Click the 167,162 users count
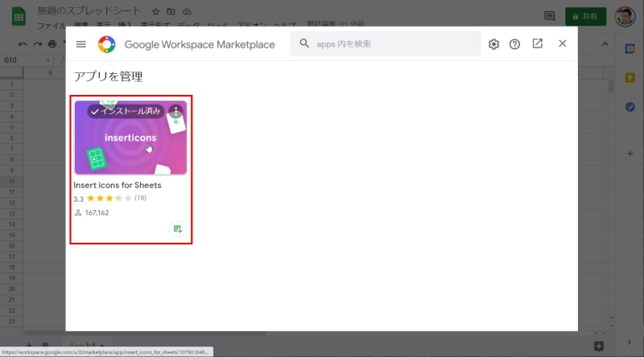 (x=92, y=212)
